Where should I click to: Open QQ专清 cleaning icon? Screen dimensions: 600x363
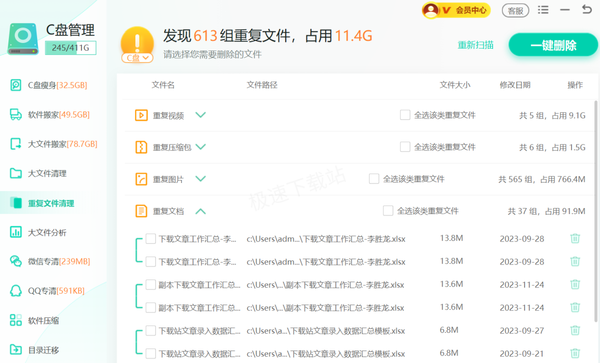[x=16, y=291]
